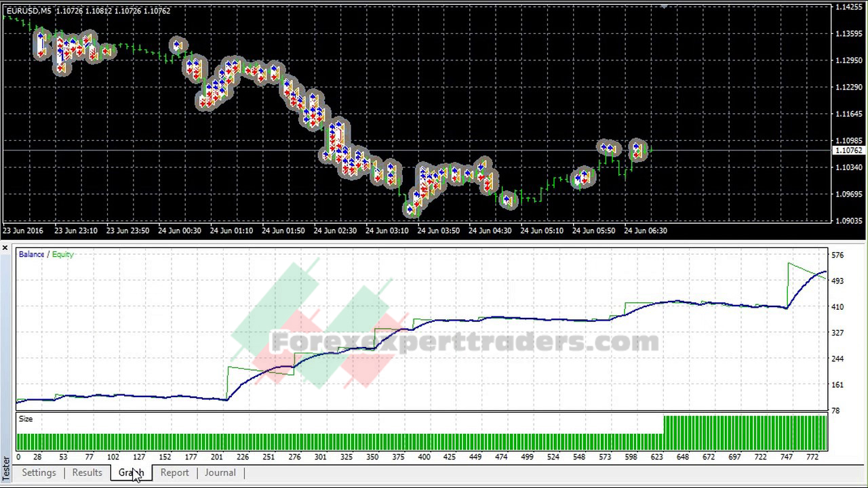Image resolution: width=868 pixels, height=488 pixels.
Task: Click the 24 Jun 04:30 time label
Action: (x=490, y=230)
